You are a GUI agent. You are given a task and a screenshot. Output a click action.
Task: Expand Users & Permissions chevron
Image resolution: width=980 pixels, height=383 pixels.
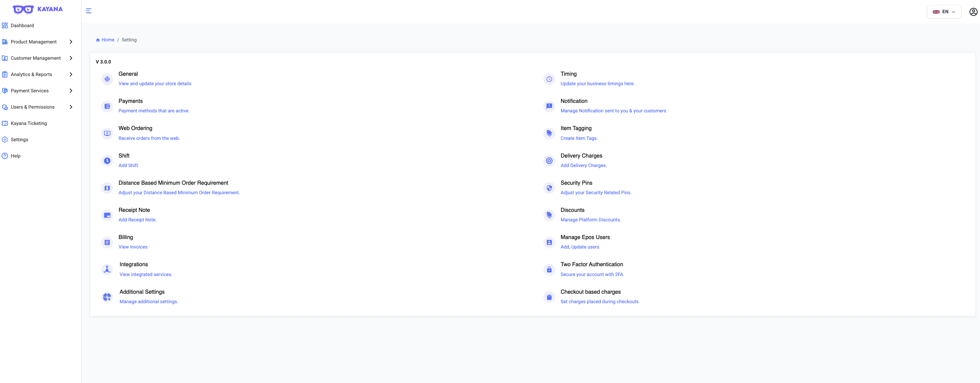pyautogui.click(x=71, y=107)
